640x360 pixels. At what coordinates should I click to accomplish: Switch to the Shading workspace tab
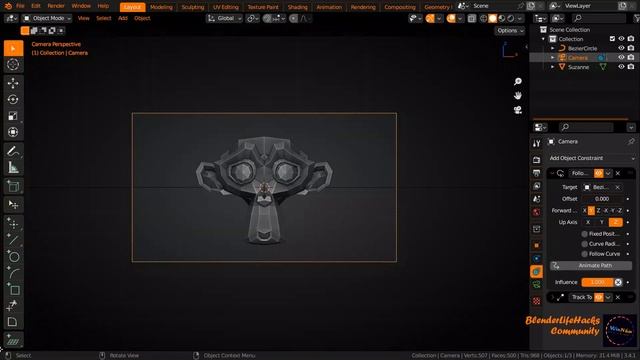[x=298, y=7]
